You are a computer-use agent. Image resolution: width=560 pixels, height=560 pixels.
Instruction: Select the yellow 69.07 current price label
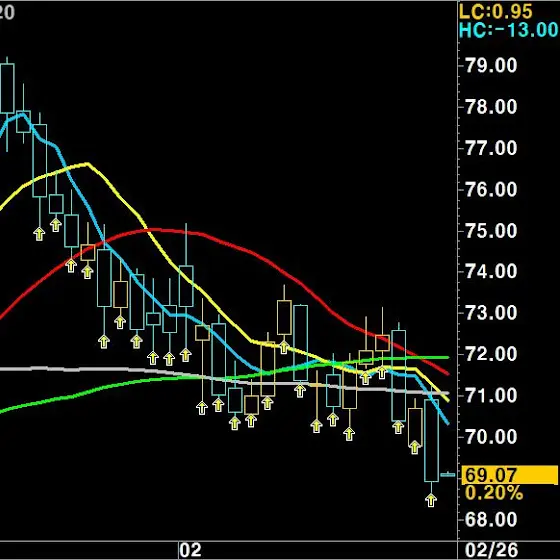510,475
